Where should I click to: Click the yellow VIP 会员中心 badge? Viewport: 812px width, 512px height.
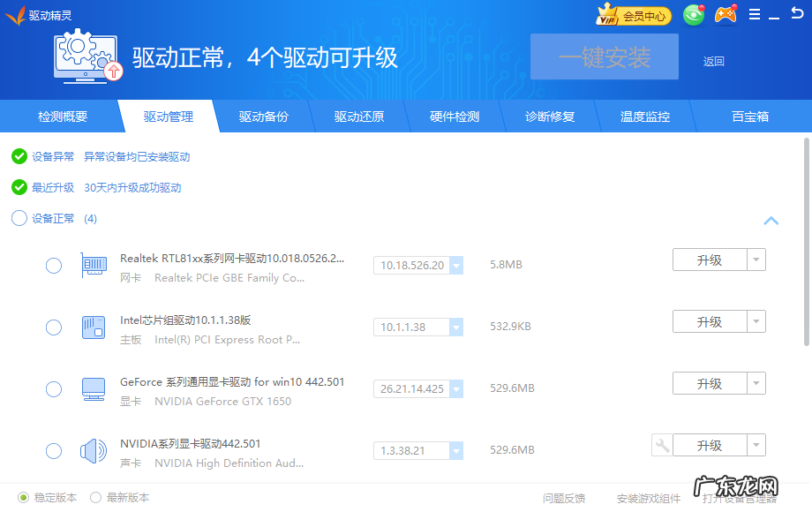coord(632,15)
